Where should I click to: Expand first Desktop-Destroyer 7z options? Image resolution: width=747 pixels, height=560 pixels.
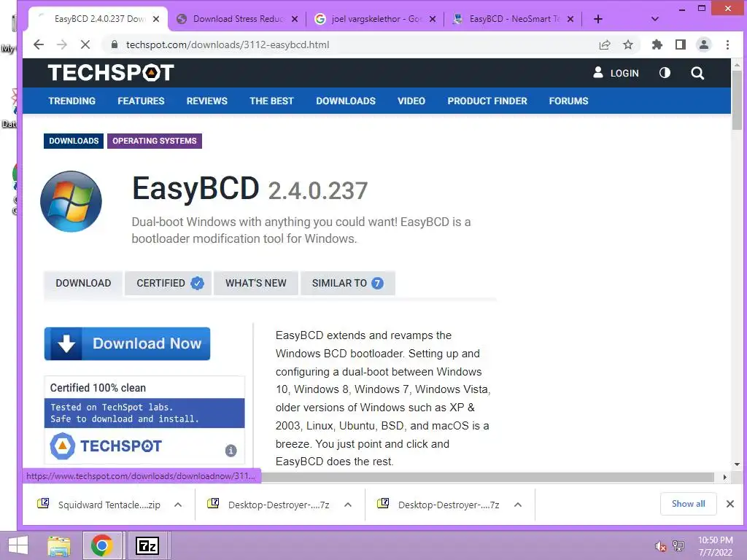click(x=348, y=505)
